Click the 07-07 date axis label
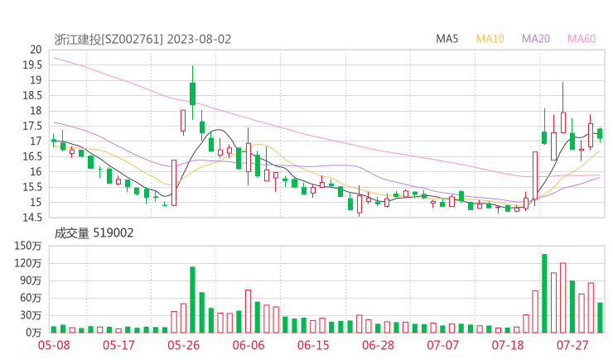This screenshot has width=613, height=364. coord(442,345)
